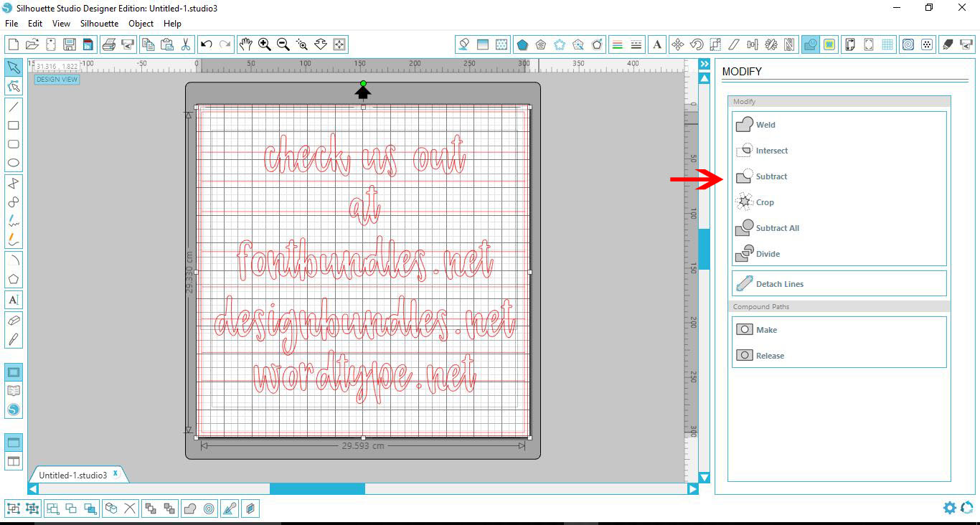Select the Freehand drawing tool
The height and width of the screenshot is (525, 980).
[13, 220]
